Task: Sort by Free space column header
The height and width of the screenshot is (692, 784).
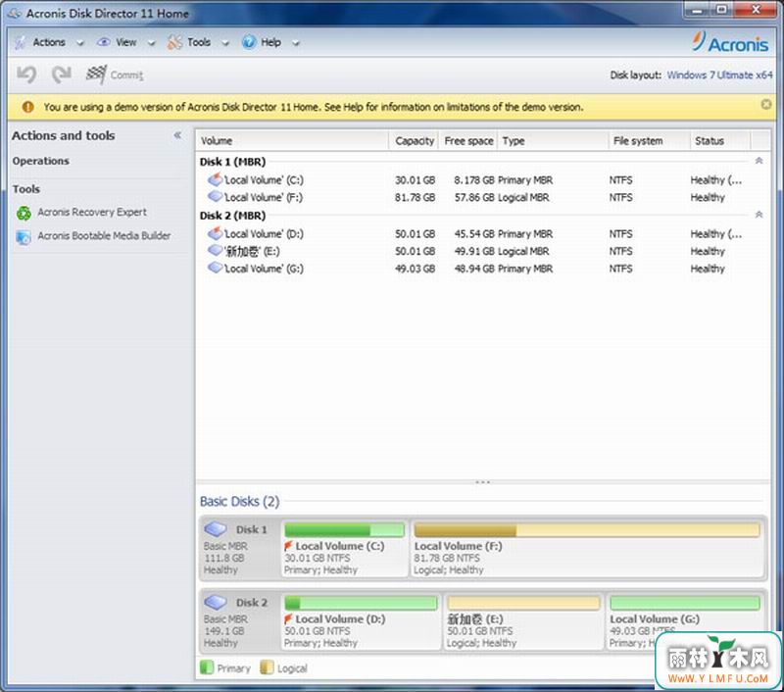Action: (468, 141)
